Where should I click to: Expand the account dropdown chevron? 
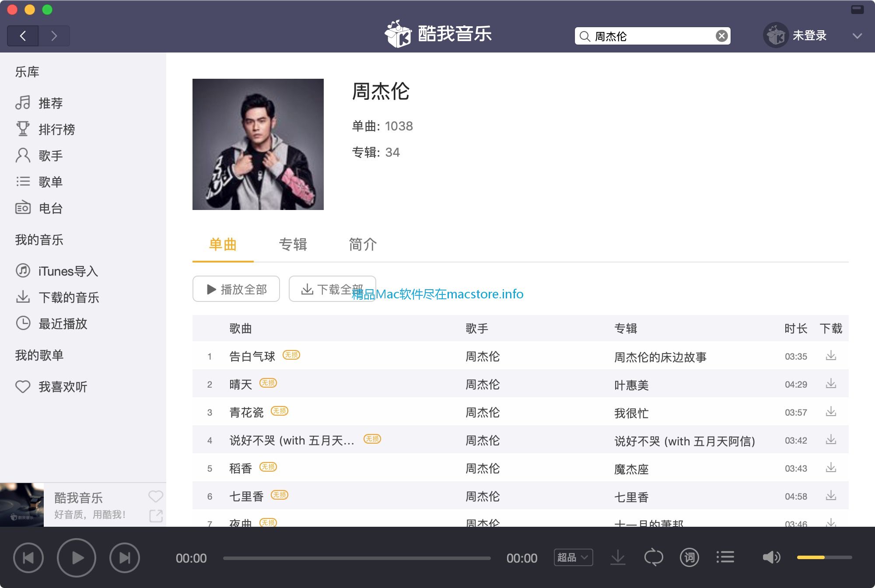[857, 36]
